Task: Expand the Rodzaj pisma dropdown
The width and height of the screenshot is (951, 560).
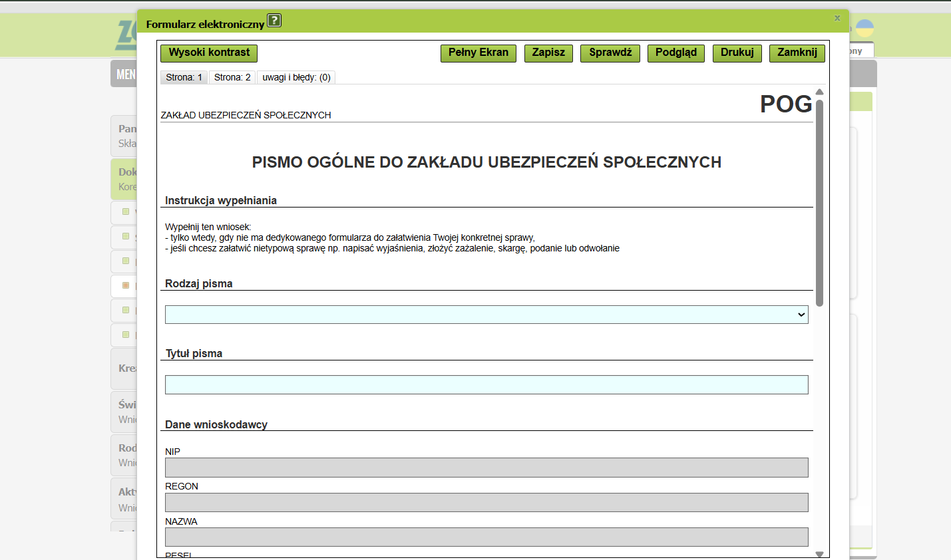Action: (x=486, y=315)
